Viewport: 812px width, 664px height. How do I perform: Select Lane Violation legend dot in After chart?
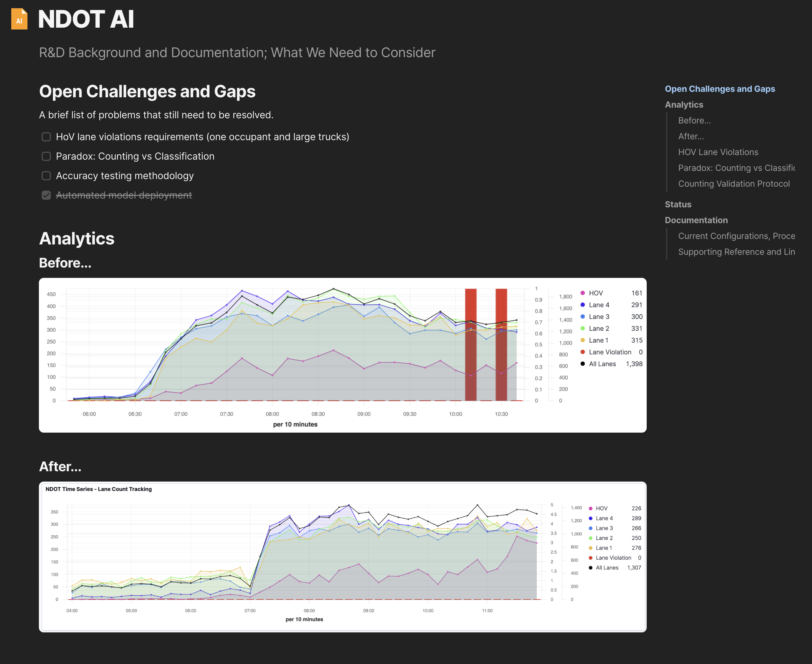(591, 558)
